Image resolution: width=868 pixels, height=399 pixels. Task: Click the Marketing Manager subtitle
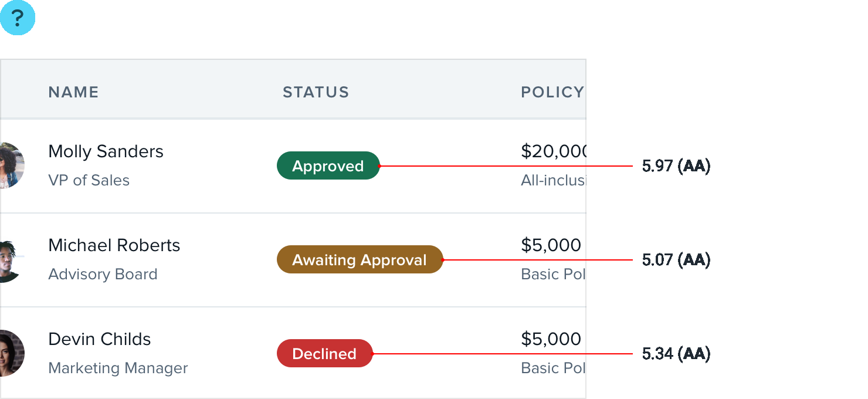point(118,368)
